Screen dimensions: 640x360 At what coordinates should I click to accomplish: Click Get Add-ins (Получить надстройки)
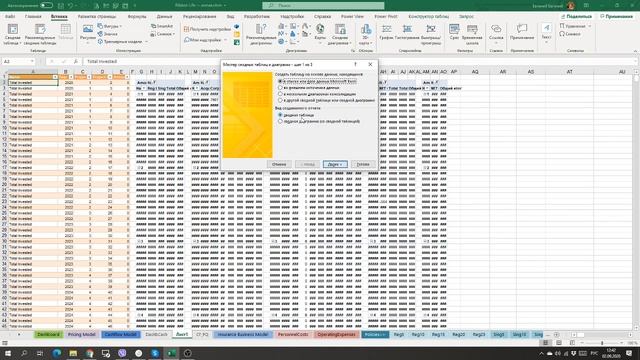(x=207, y=29)
